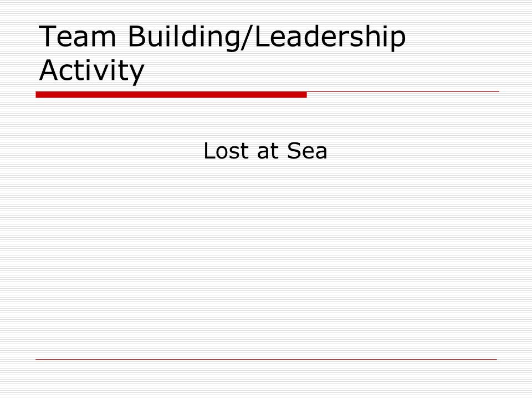
Task: Click the empty slide area below the subtitle
Action: coord(266,258)
